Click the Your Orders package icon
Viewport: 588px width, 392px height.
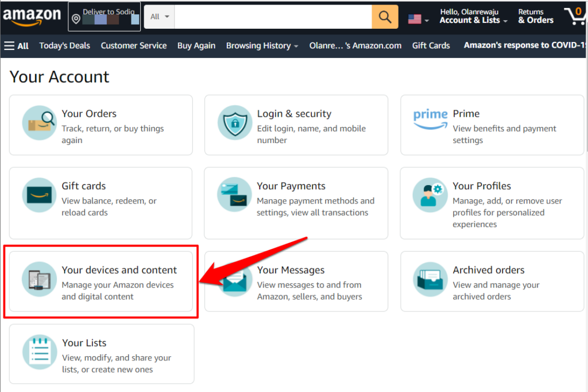[x=40, y=123]
